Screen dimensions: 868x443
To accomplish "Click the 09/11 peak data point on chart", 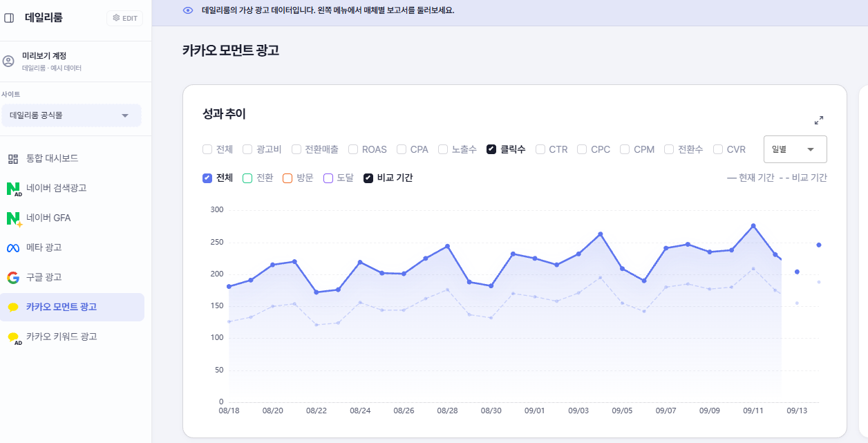I will point(753,226).
